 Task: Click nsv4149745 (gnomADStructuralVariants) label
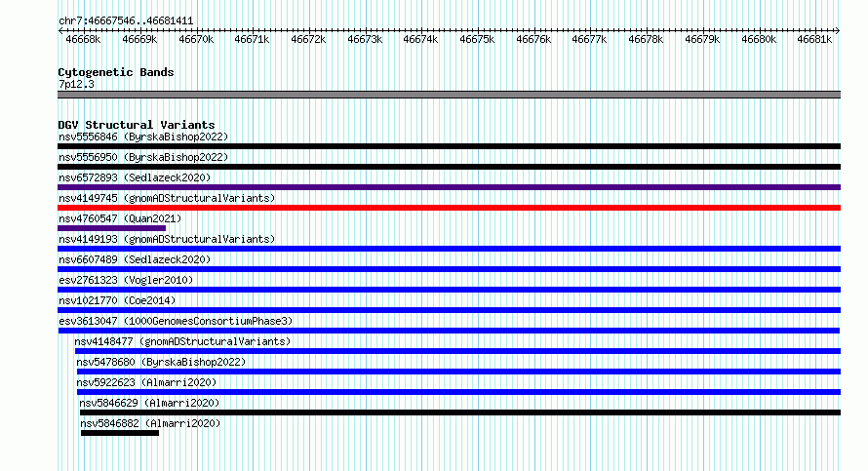click(x=167, y=198)
